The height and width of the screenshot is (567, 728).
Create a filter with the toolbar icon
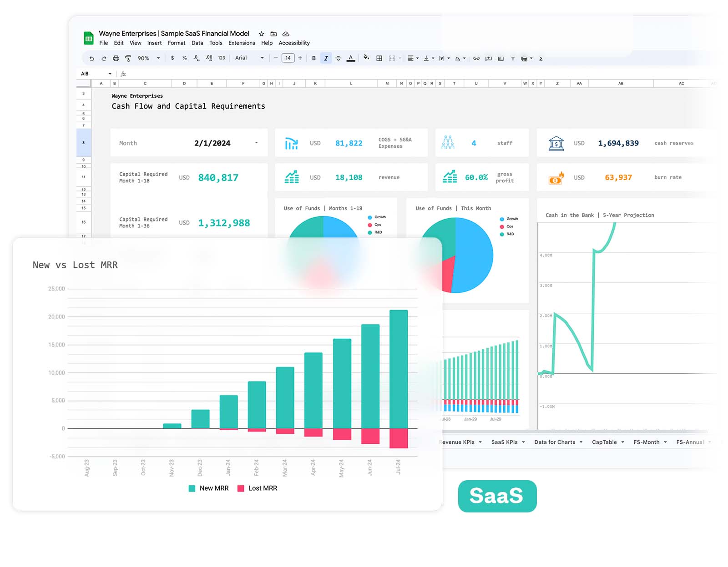513,58
